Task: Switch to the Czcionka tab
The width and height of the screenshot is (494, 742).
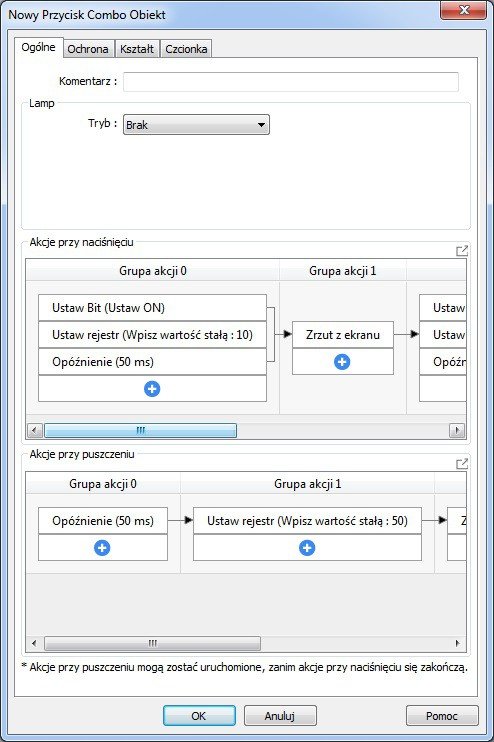Action: tap(186, 49)
